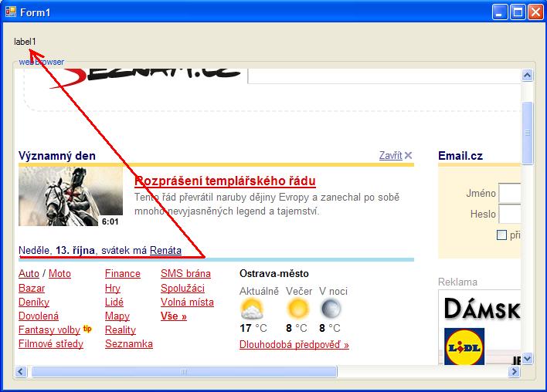Image resolution: width=547 pixels, height=392 pixels.
Task: Open the Reality link
Action: tap(121, 329)
